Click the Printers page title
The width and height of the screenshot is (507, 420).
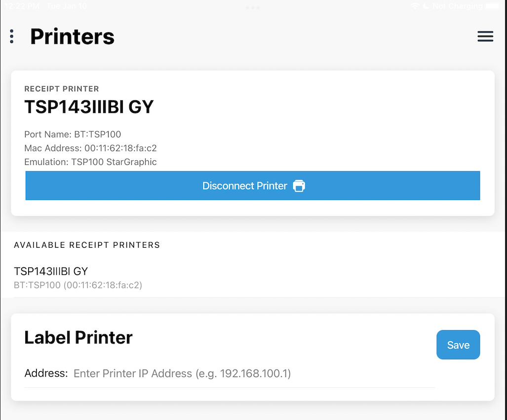coord(72,37)
